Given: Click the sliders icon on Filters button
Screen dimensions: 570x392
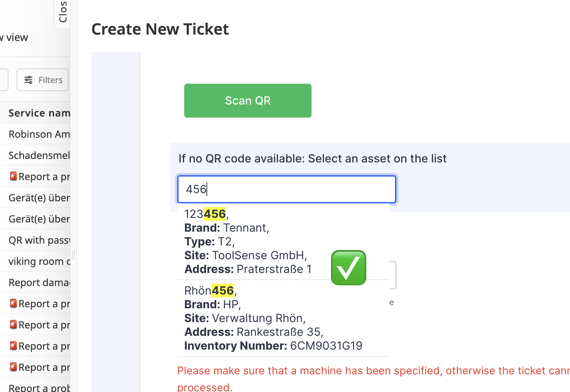Looking at the screenshot, I should pos(29,80).
